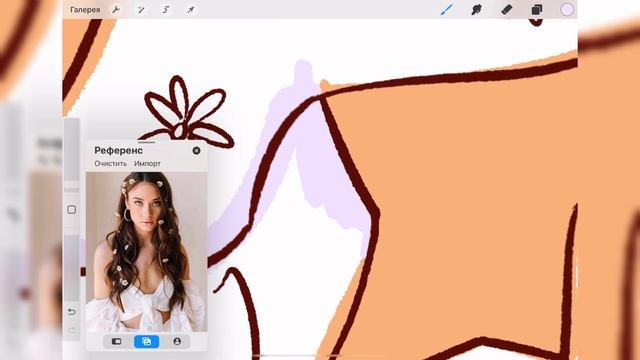Tap the undo arrow in sidebar

(71, 312)
